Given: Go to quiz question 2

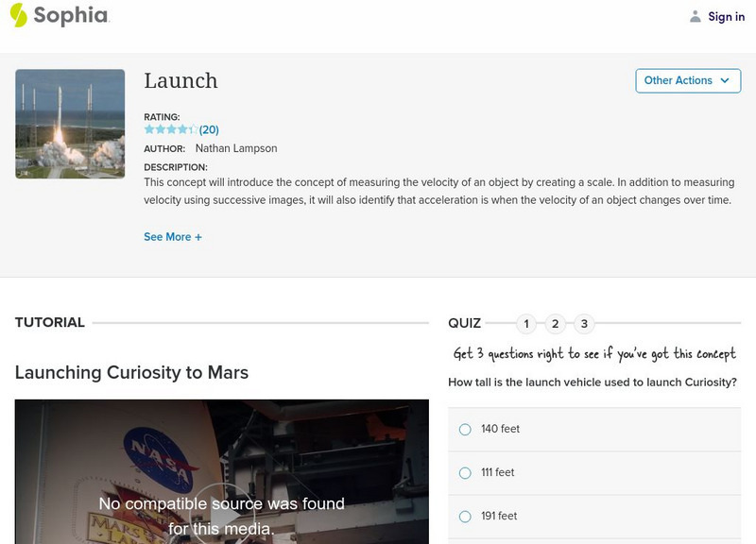Looking at the screenshot, I should (556, 324).
